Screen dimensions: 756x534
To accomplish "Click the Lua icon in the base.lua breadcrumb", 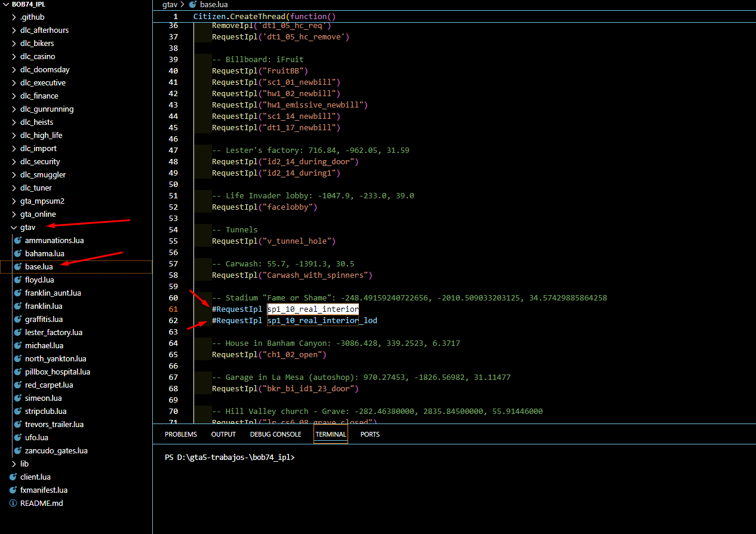I will (x=193, y=4).
